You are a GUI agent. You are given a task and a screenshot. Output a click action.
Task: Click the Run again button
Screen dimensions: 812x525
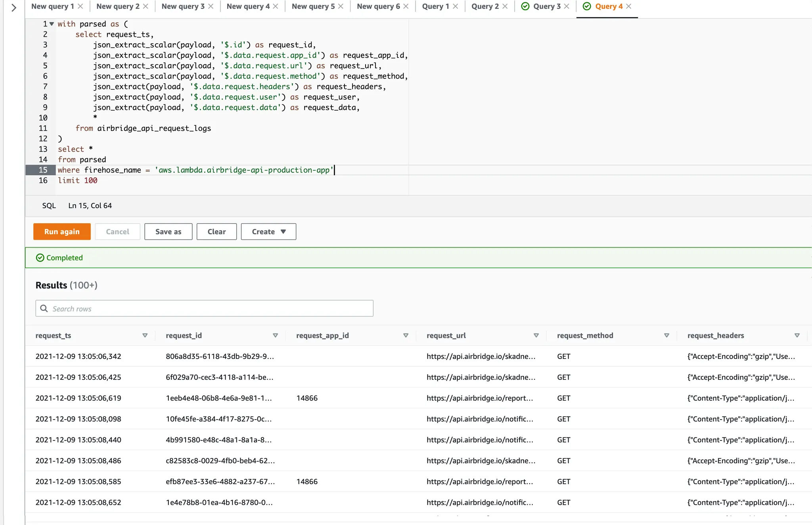pos(62,232)
